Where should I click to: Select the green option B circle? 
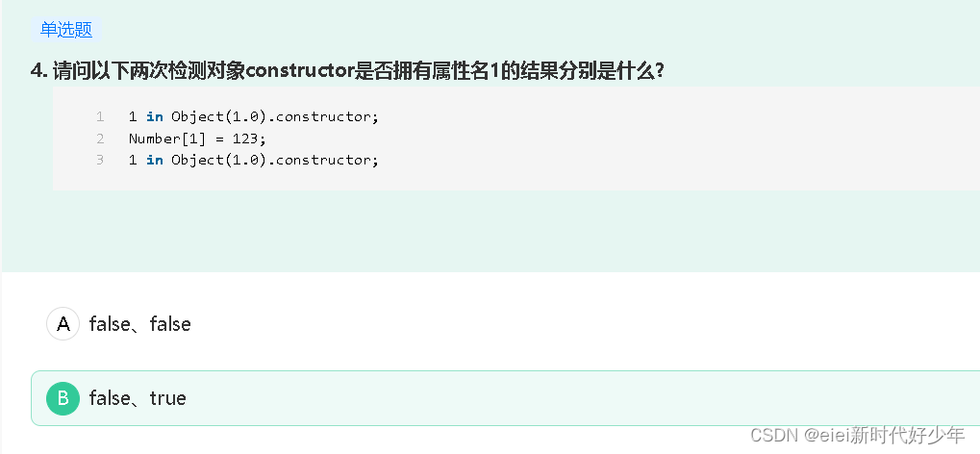click(x=63, y=398)
